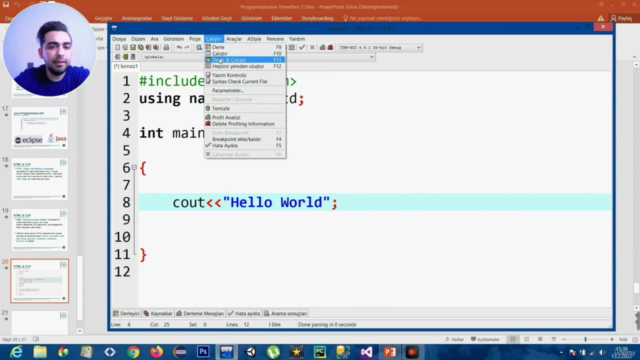Open the Araçlar menu
The image size is (640, 360).
pos(234,39)
